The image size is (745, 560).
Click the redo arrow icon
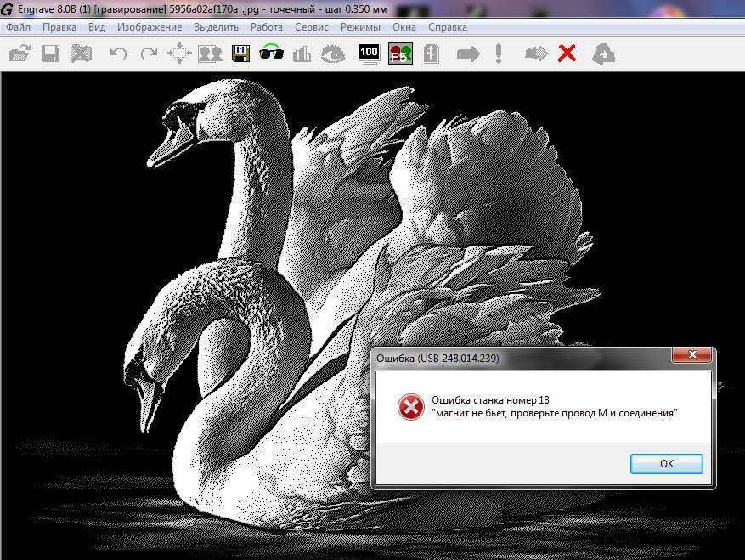[x=149, y=54]
